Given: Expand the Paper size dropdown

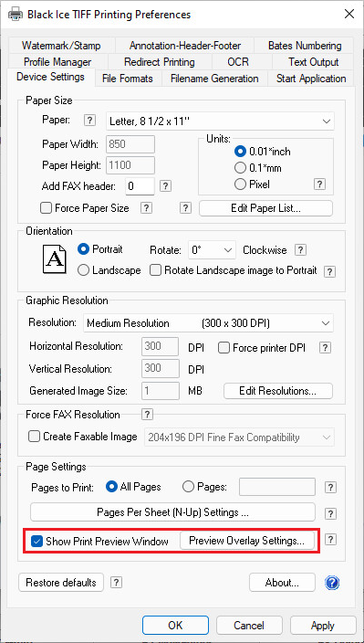Looking at the screenshot, I should point(220,121).
